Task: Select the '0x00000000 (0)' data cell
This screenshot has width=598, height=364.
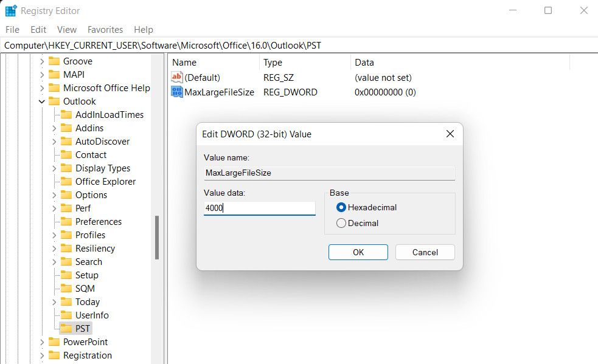Action: [385, 92]
